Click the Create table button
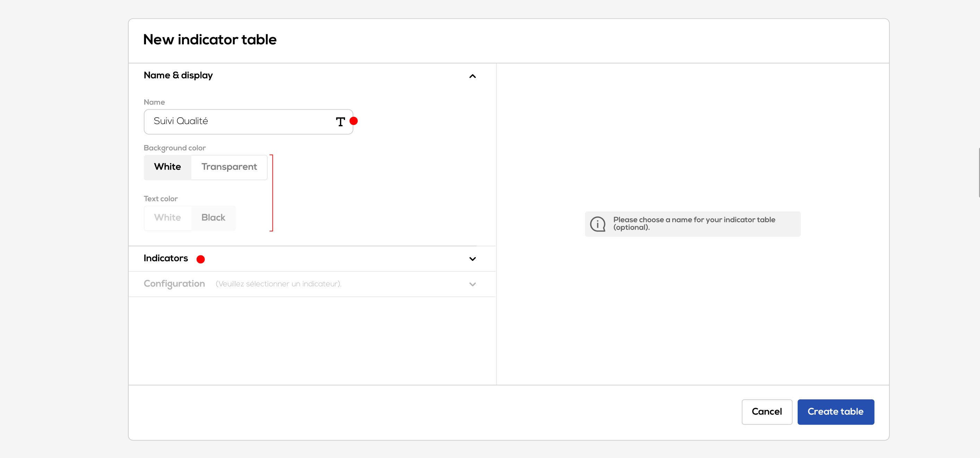Screen dimensions: 980x458 [835, 412]
